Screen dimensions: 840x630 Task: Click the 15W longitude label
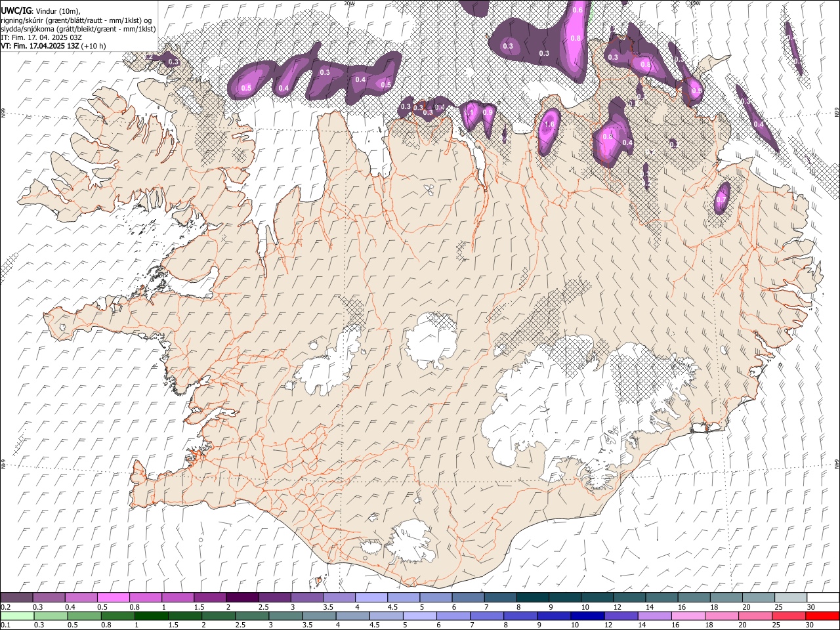click(696, 3)
